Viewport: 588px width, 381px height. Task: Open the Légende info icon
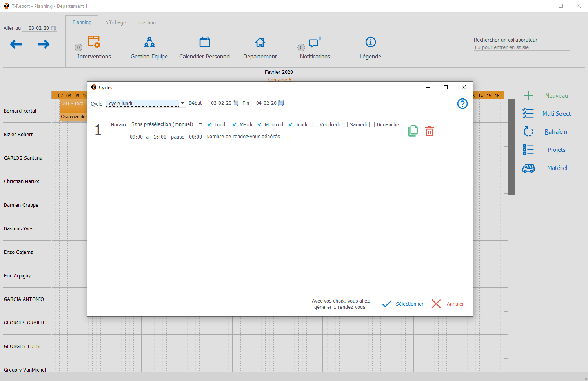click(370, 42)
